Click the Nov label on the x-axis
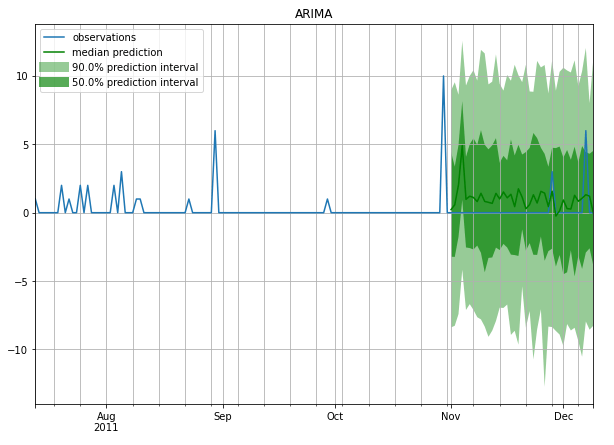 [451, 416]
